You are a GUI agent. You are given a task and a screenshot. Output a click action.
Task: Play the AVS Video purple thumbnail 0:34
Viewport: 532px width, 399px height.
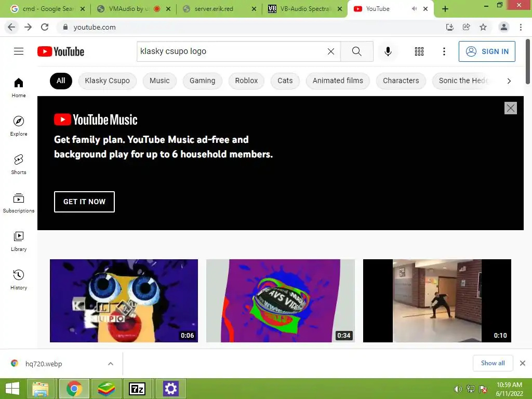point(281,301)
